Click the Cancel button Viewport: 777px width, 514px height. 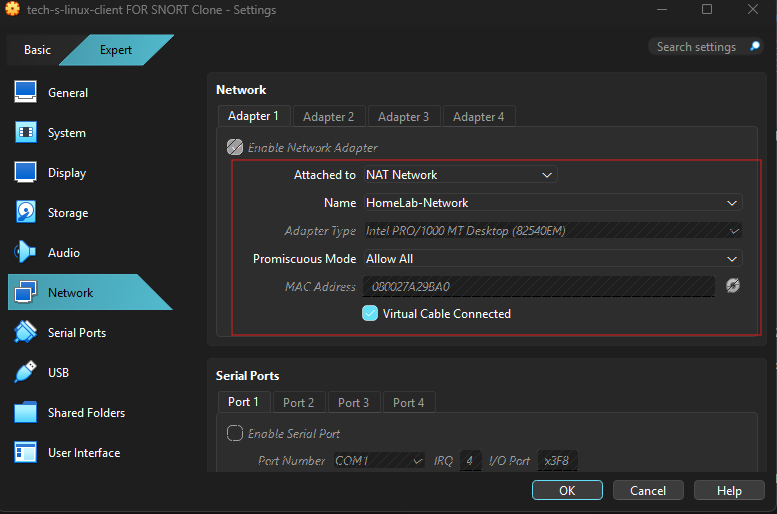pyautogui.click(x=647, y=491)
